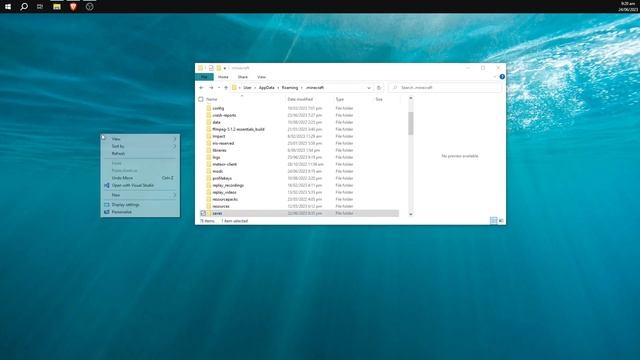The height and width of the screenshot is (360, 640).
Task: Click the Search .minecraft field
Action: [x=444, y=88]
